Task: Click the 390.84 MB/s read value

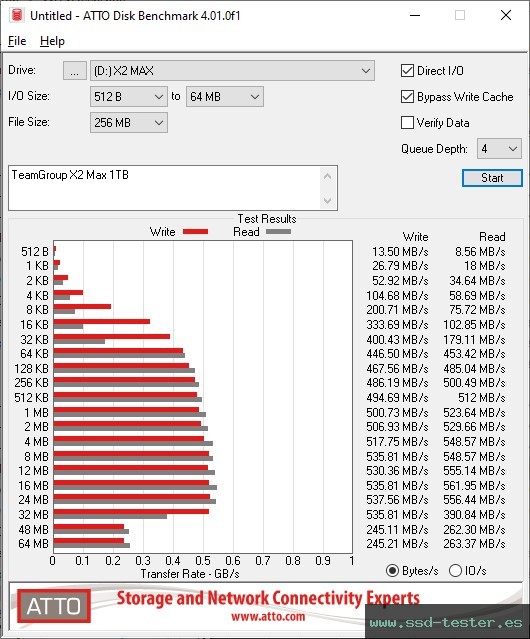Action: (x=475, y=515)
